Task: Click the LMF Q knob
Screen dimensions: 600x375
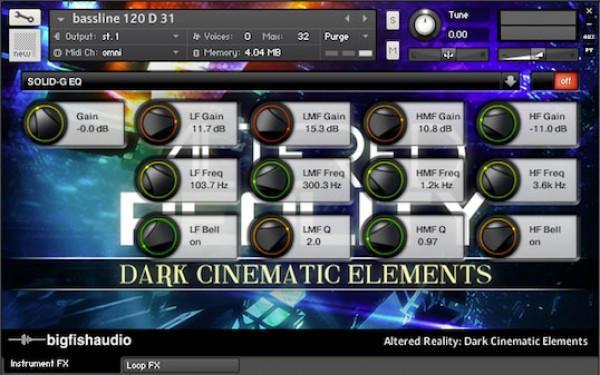Action: point(272,236)
